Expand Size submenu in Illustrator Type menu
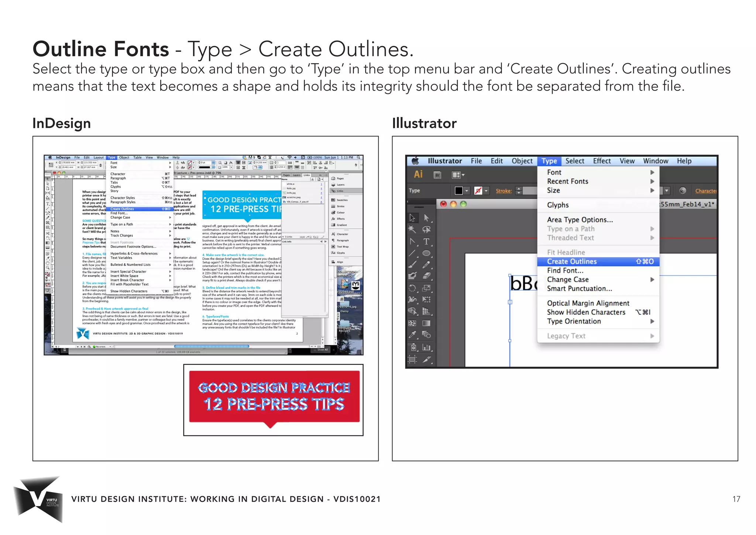The width and height of the screenshot is (756, 535). coord(598,190)
